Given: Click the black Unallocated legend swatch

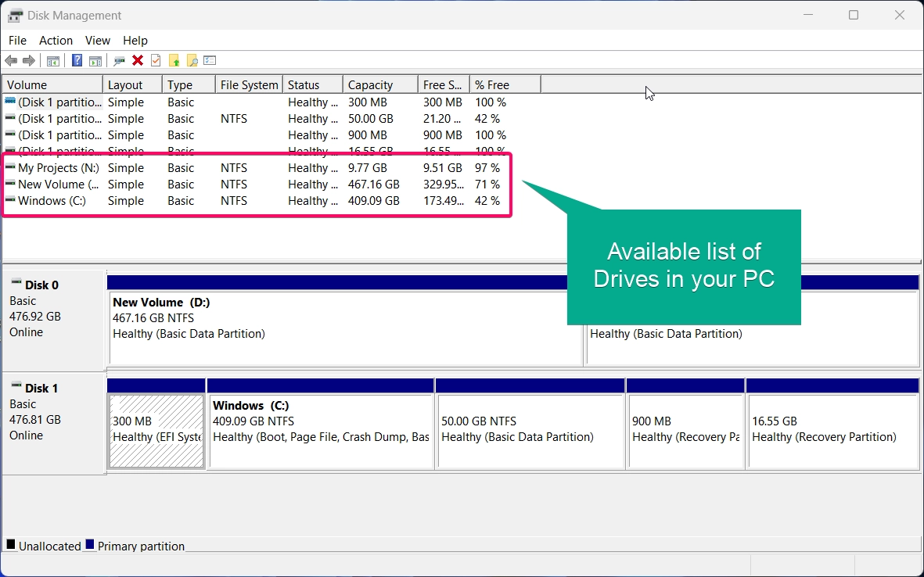Looking at the screenshot, I should click(x=11, y=545).
